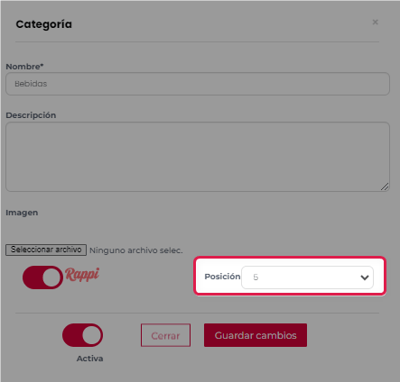Click the Rappi logo

82,274
